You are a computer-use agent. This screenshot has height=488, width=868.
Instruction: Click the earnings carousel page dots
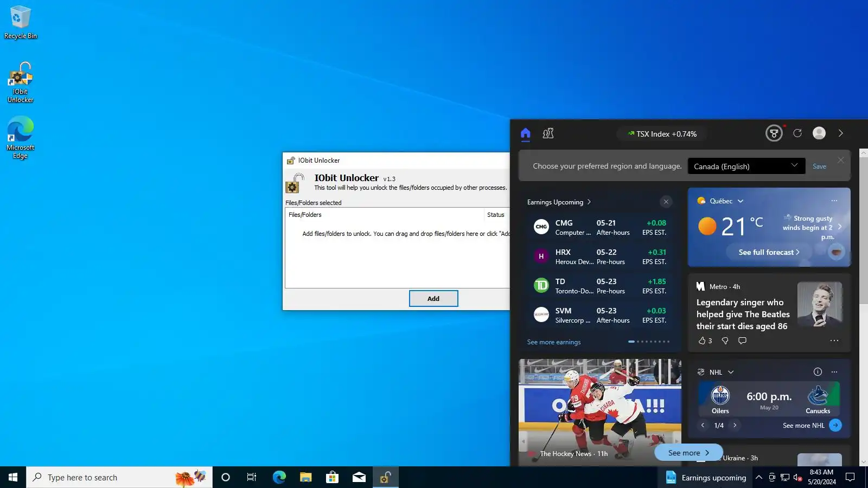649,342
